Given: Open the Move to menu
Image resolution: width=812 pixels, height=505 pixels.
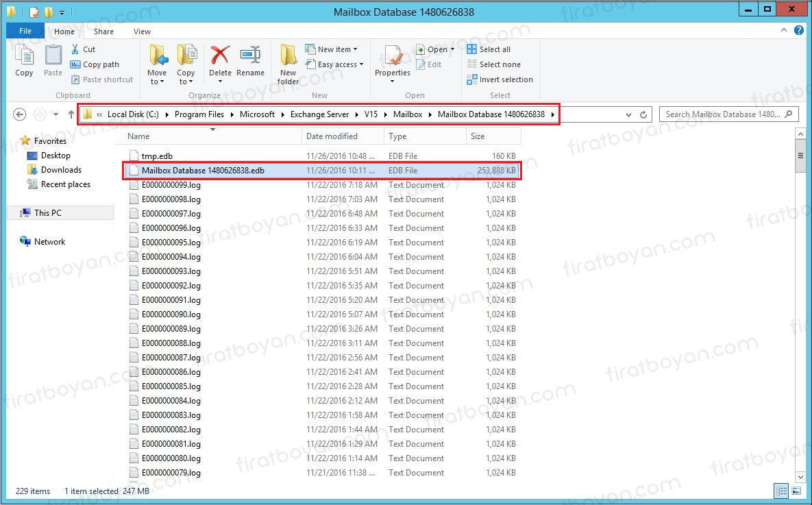Looking at the screenshot, I should point(157,64).
